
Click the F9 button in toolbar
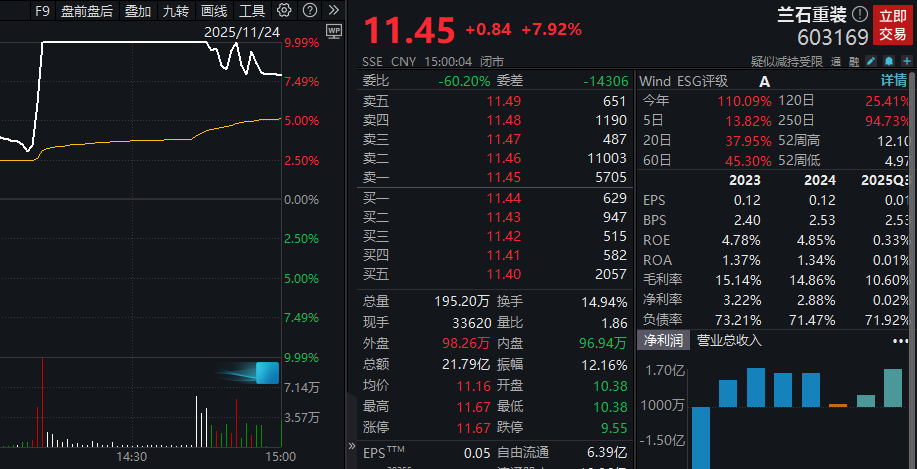pos(41,11)
